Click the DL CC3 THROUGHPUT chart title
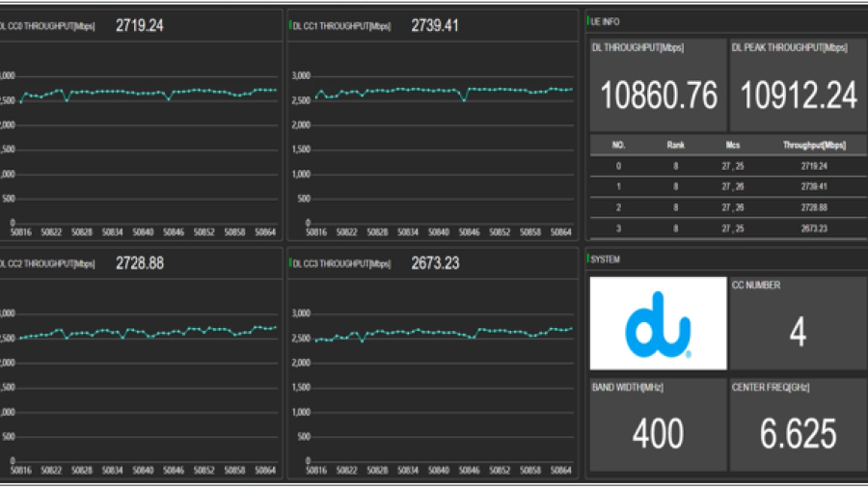The width and height of the screenshot is (868, 489). 341,262
